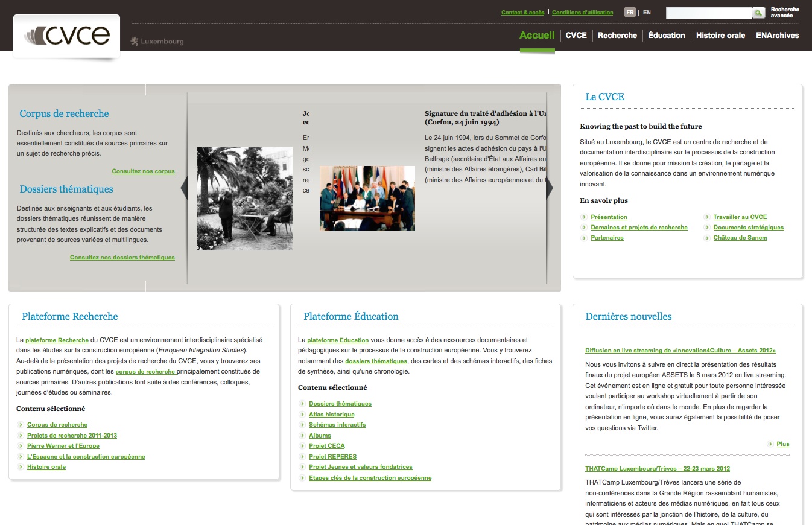Image resolution: width=812 pixels, height=525 pixels.
Task: Open the Corfou treaty signing photo
Action: [x=367, y=199]
